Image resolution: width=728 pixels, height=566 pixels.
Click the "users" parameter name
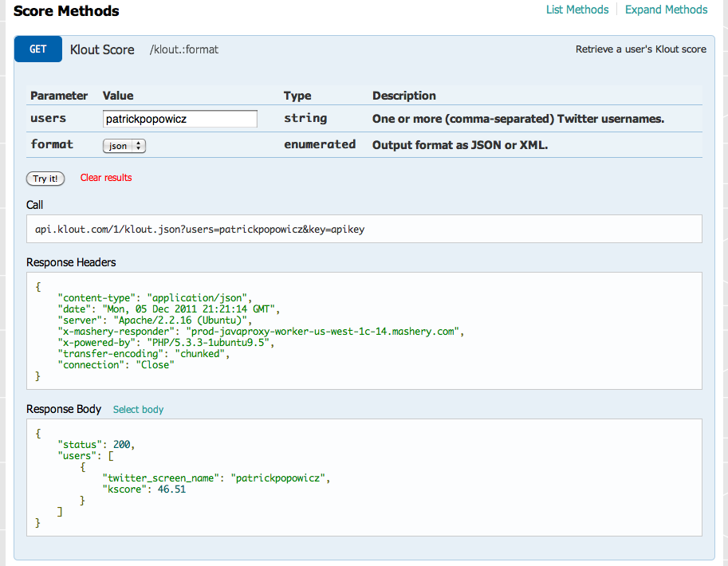click(x=49, y=119)
